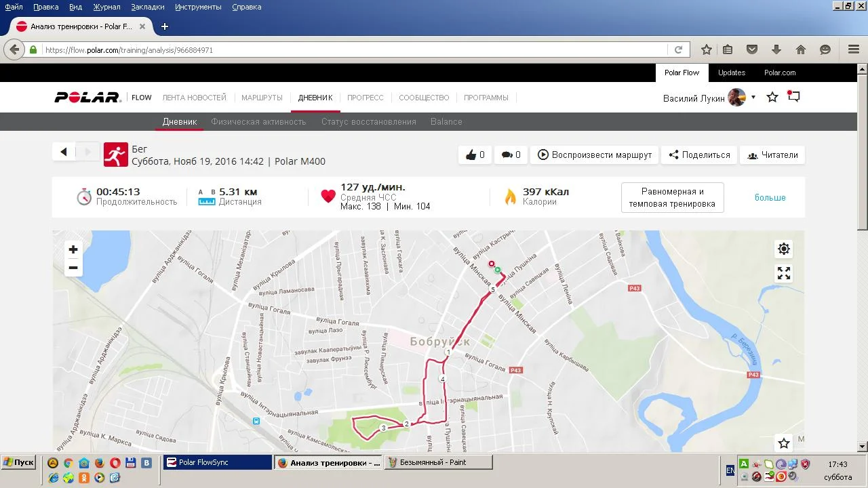Click the star icon beside the profile
This screenshot has height=488, width=868.
pos(772,98)
